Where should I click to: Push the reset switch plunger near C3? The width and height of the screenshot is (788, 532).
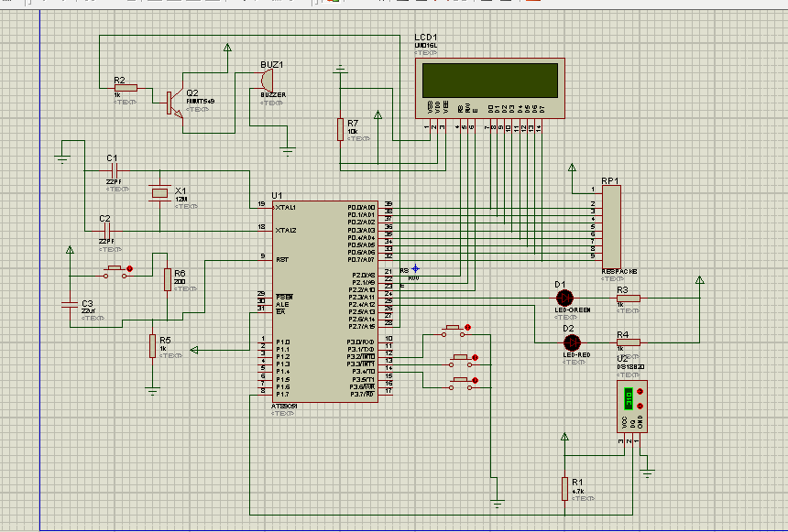coord(115,269)
